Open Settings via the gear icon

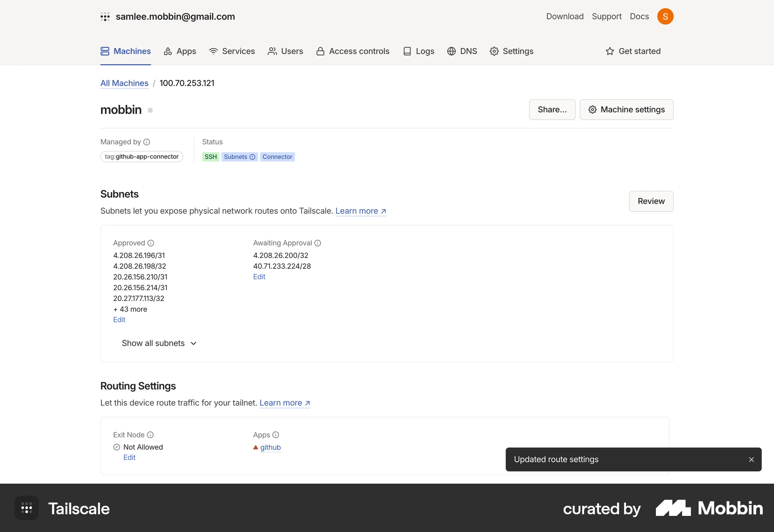tap(495, 51)
